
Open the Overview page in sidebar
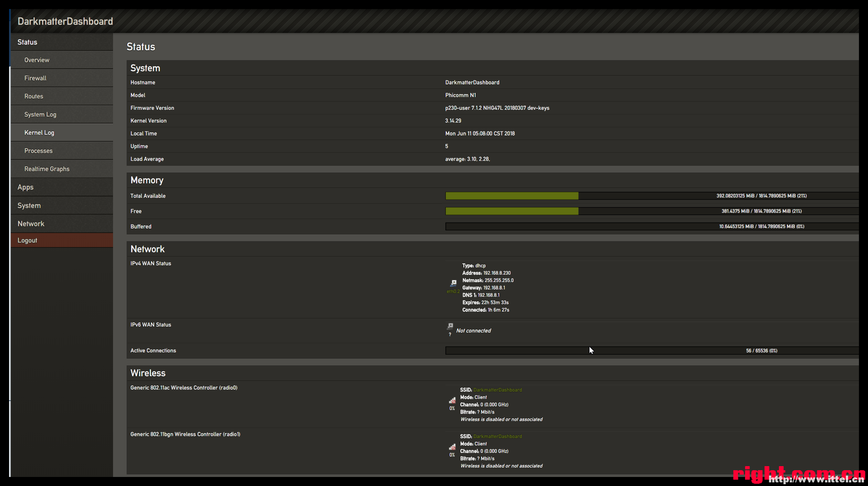tap(62, 60)
